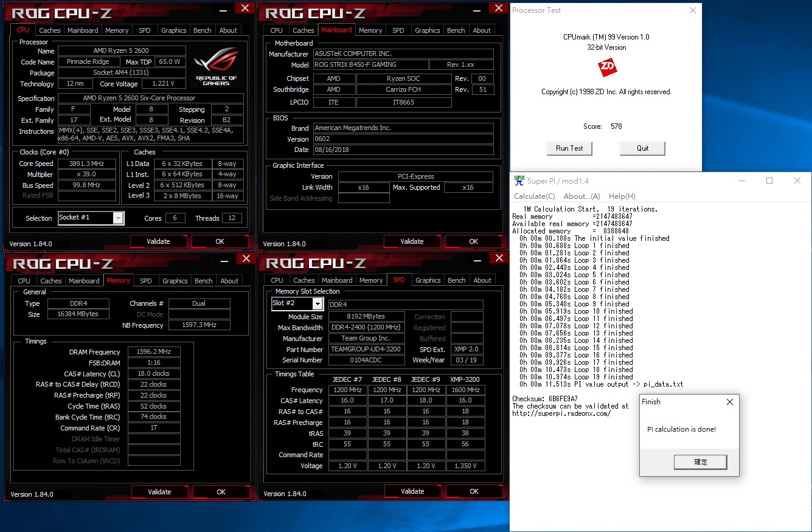
Task: Open the Slot #2 memory slot dropdown
Action: [x=318, y=303]
